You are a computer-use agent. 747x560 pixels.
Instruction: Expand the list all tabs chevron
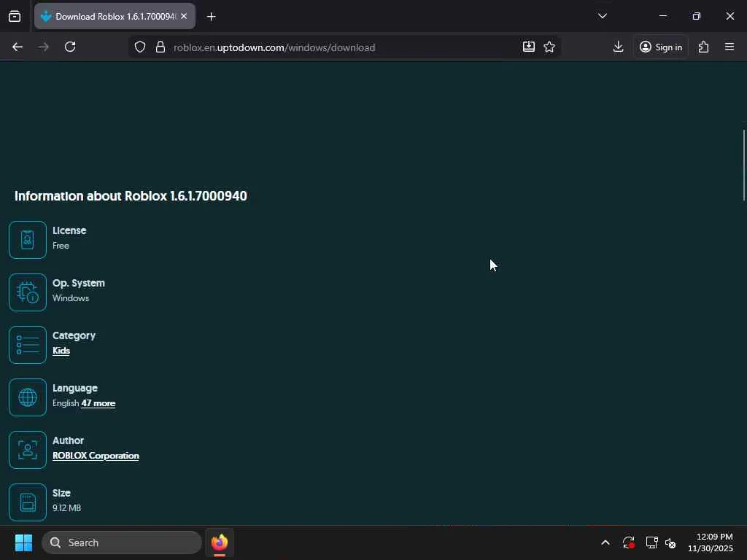point(602,16)
